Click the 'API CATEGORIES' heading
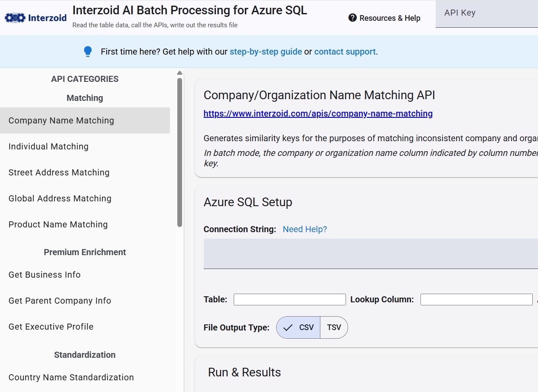Viewport: 538px width, 392px height. (85, 79)
